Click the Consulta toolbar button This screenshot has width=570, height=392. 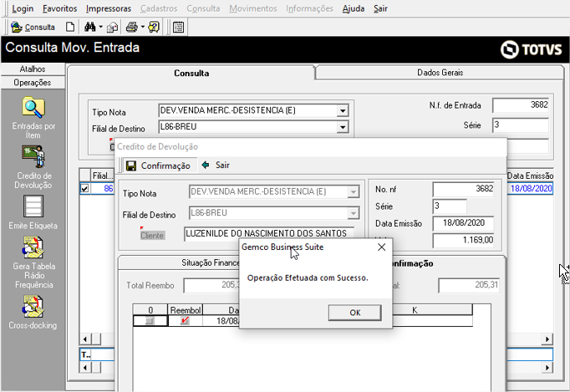coord(33,27)
